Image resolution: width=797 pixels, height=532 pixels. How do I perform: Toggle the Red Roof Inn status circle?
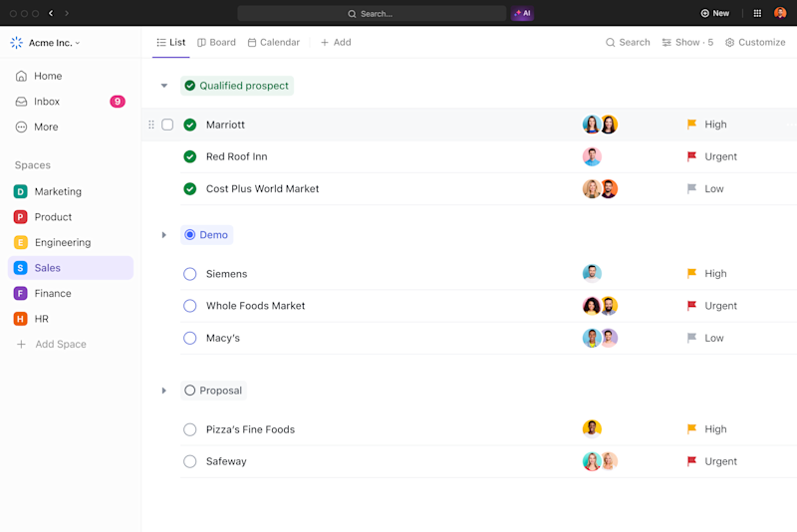pyautogui.click(x=190, y=156)
